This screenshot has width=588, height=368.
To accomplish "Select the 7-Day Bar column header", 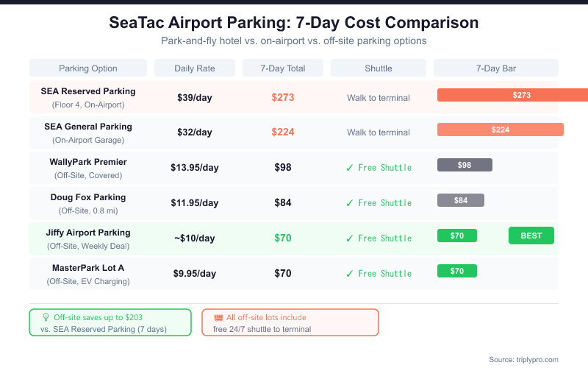I will pos(496,68).
